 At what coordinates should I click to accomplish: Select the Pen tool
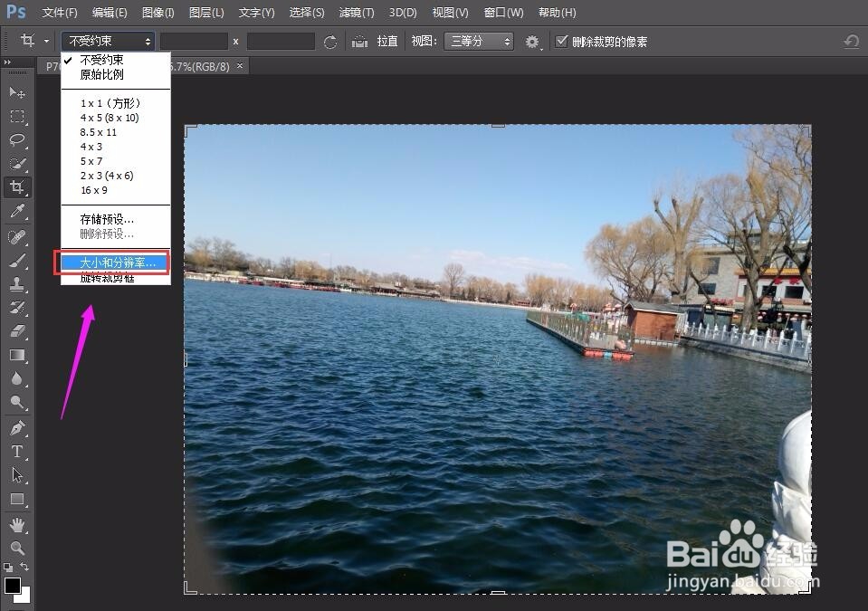point(17,428)
